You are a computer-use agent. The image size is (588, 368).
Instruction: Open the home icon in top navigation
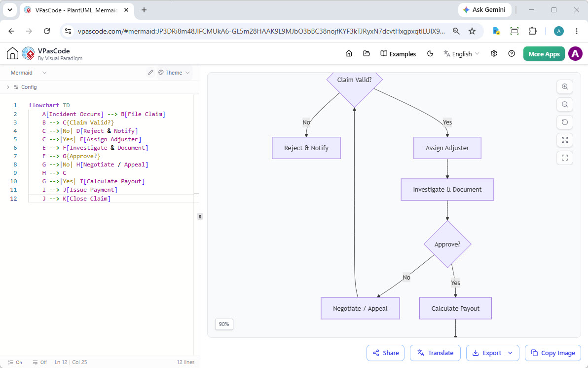point(349,54)
